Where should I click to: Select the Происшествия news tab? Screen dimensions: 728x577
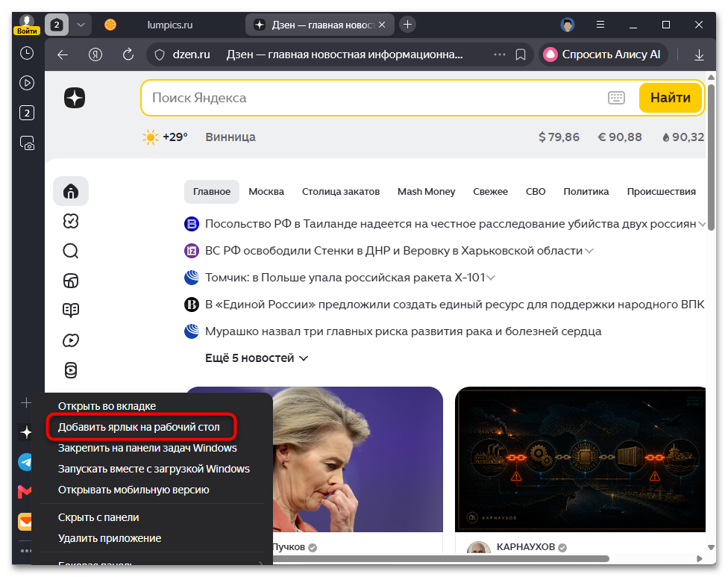click(x=661, y=192)
